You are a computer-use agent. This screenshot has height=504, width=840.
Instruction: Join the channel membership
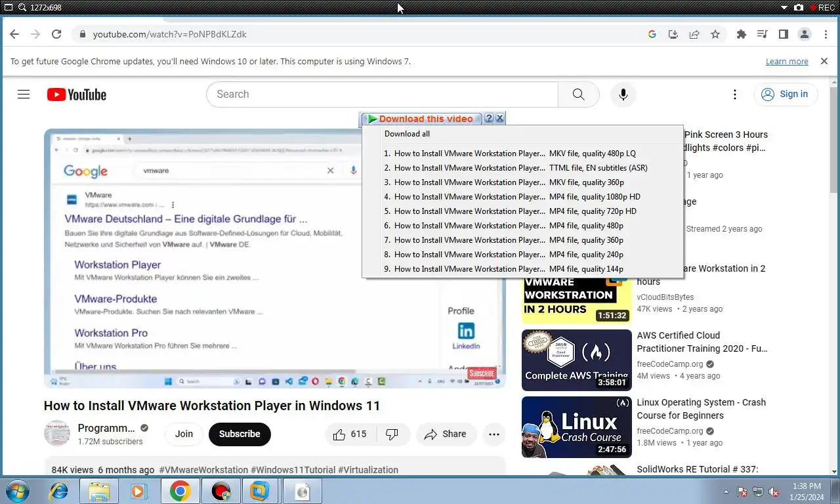(x=184, y=434)
